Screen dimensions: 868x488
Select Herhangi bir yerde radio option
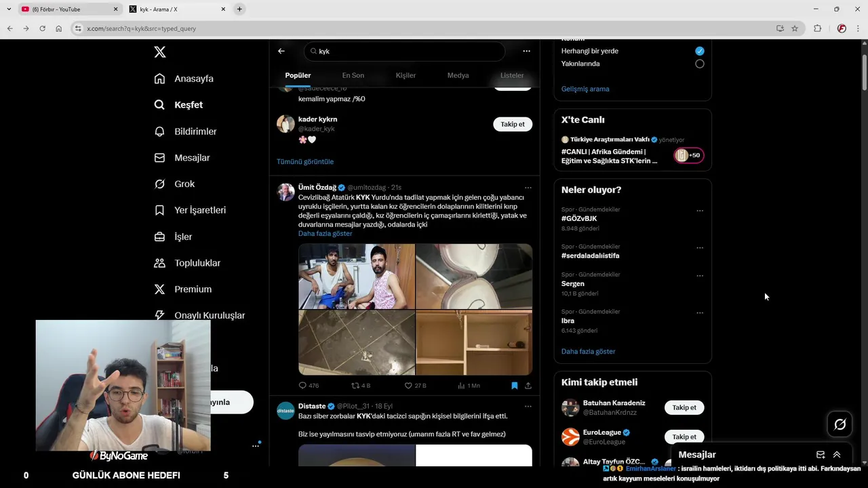pos(700,51)
